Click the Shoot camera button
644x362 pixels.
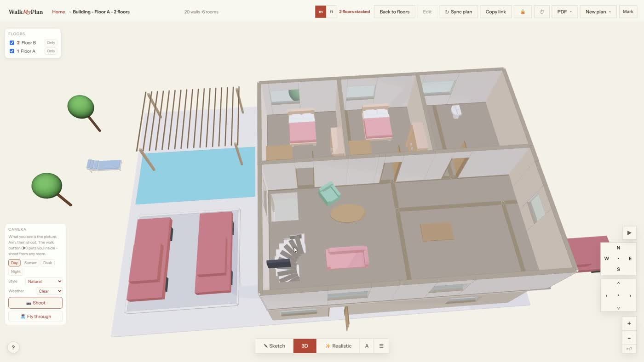click(x=35, y=303)
